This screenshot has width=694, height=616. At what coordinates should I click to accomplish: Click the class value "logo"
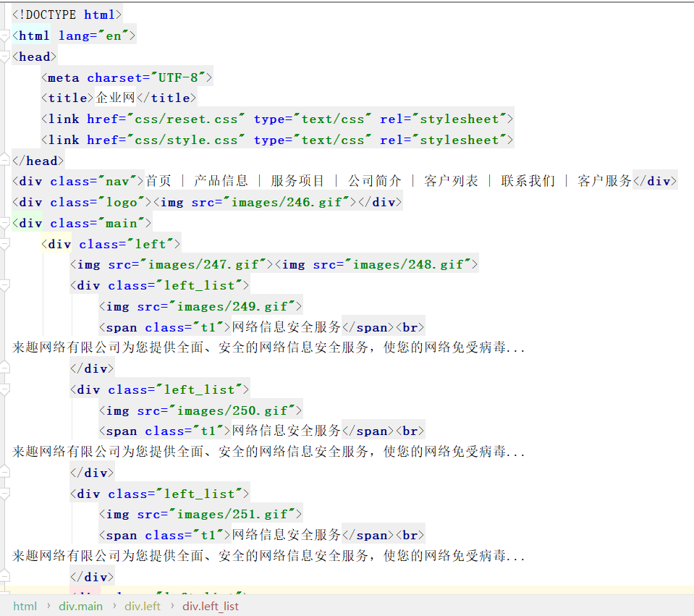(122, 203)
